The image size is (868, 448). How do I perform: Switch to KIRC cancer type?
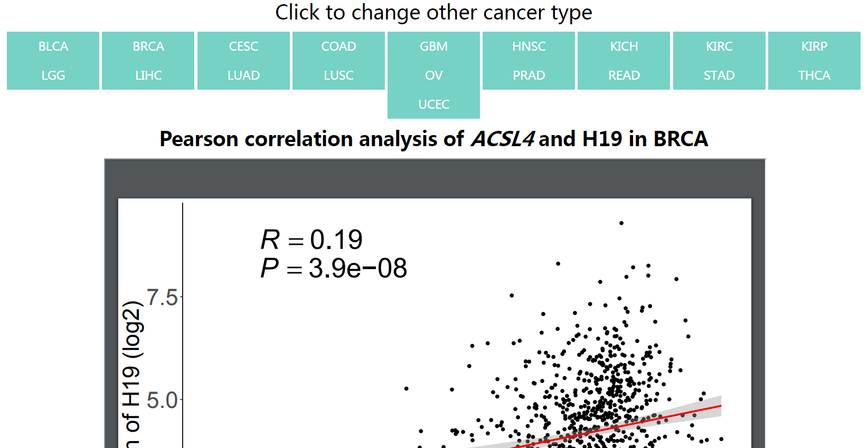(x=719, y=46)
